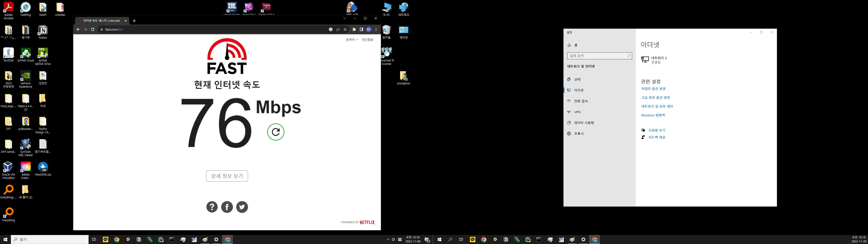
Task: Expand system tray hidden icons arrow
Action: coord(388,240)
